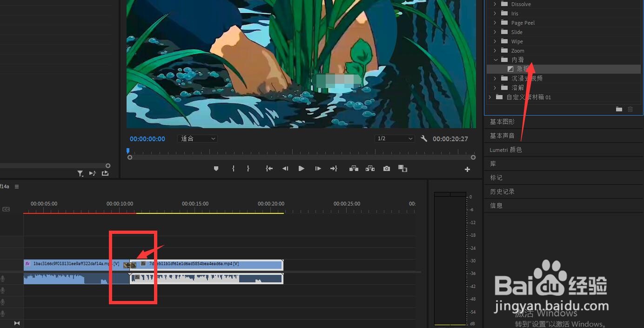Image resolution: width=644 pixels, height=328 pixels.
Task: Delete custom item trash icon
Action: 631,109
